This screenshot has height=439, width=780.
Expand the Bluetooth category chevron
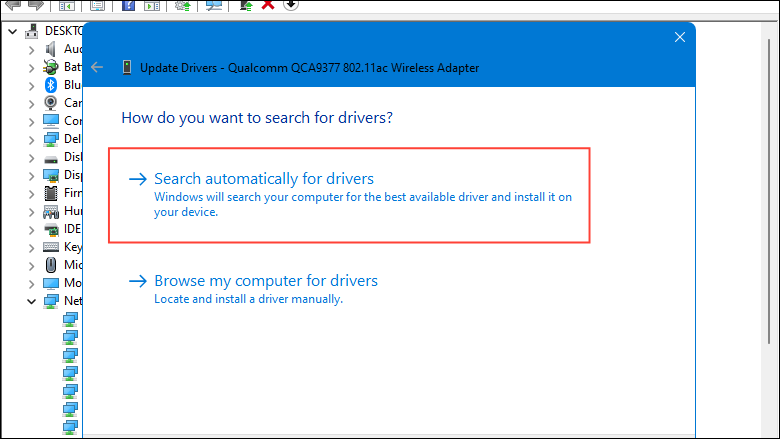click(x=31, y=86)
